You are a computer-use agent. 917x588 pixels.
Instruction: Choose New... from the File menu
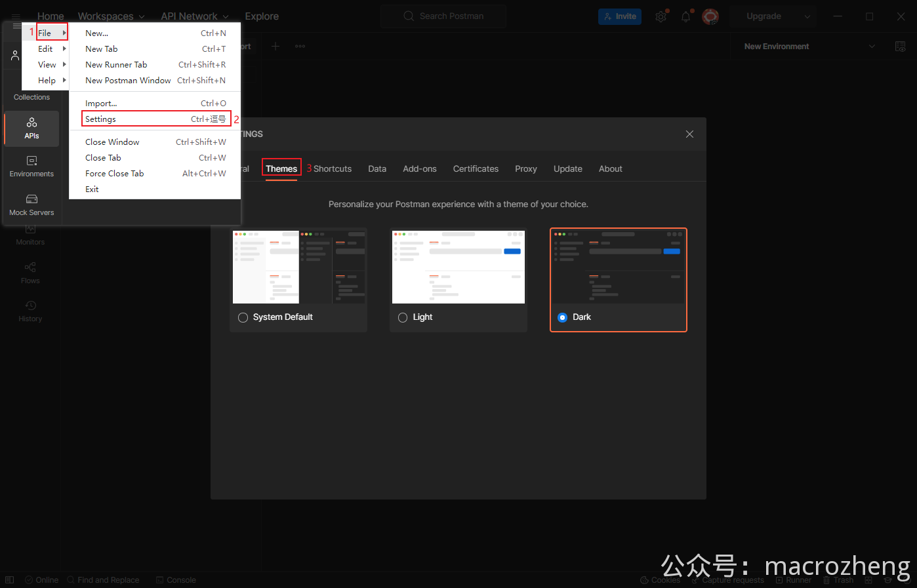[x=155, y=33]
